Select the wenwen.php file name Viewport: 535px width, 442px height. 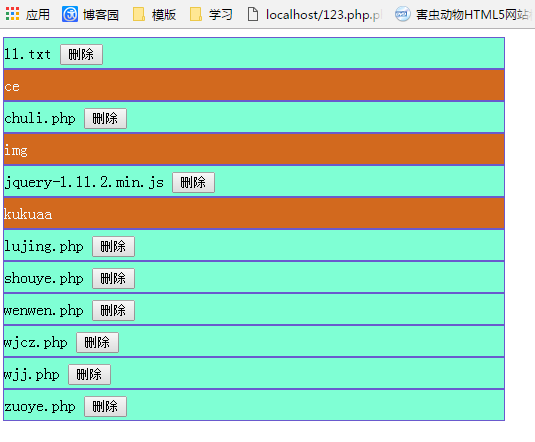point(44,311)
